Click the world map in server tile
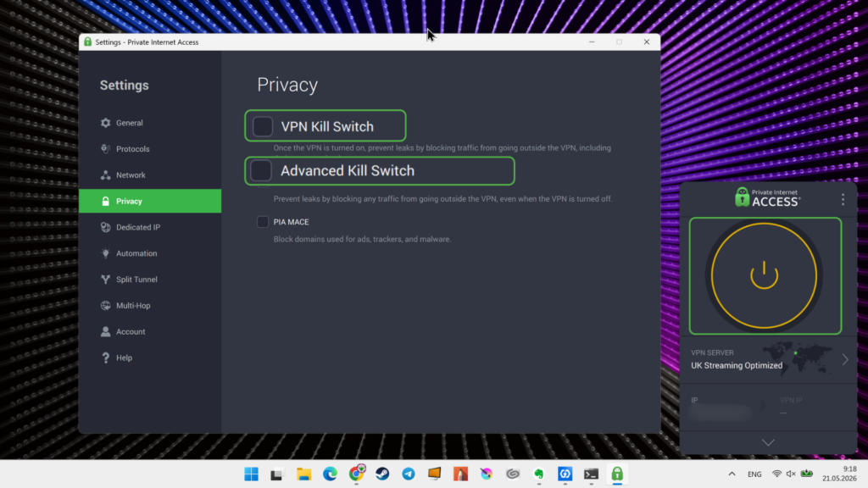Image resolution: width=868 pixels, height=488 pixels. (797, 358)
